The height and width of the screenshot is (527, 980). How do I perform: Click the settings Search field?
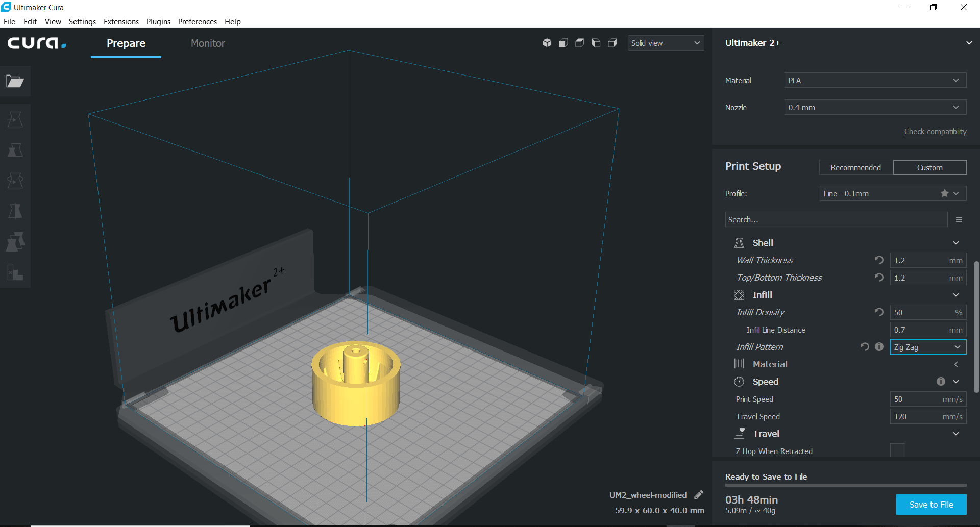pyautogui.click(x=836, y=219)
